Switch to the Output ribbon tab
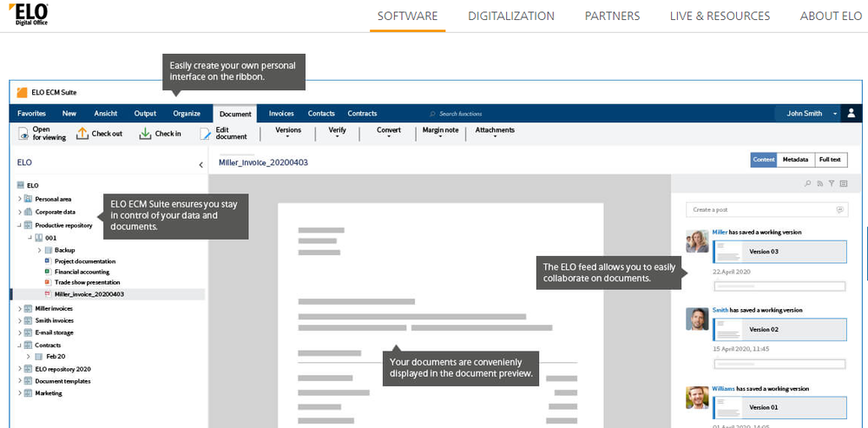This screenshot has width=868, height=428. [145, 114]
